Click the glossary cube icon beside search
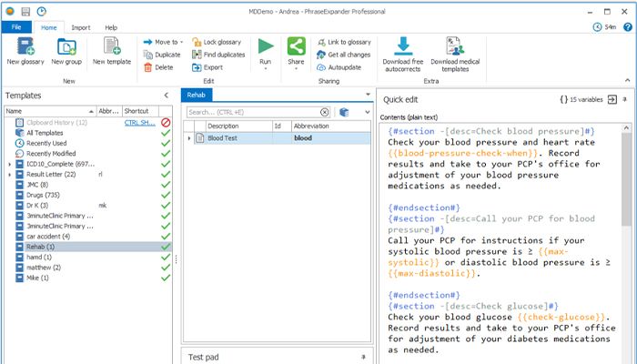Screen dimensions: 637x364 click(x=344, y=112)
